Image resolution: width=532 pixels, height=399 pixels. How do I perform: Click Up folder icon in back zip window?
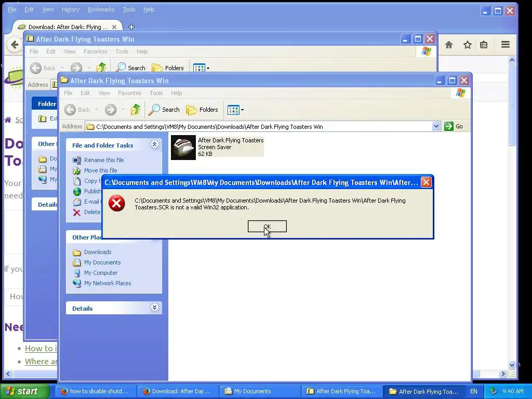point(101,68)
